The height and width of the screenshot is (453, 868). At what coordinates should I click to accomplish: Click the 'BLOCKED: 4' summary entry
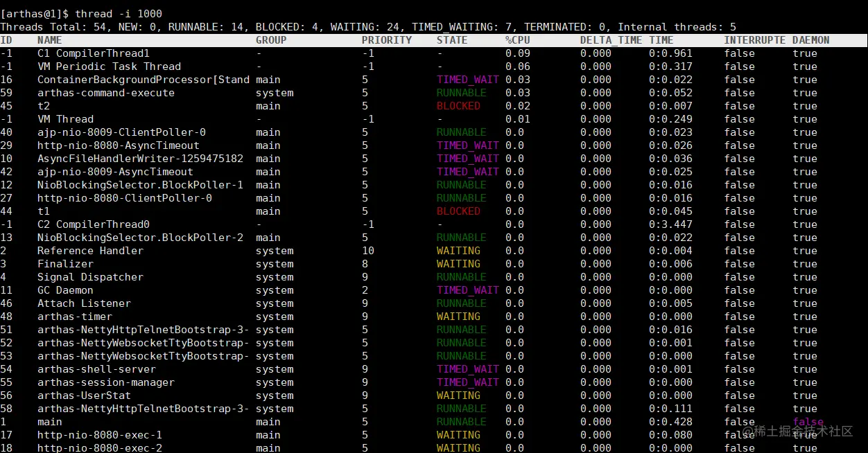[287, 26]
